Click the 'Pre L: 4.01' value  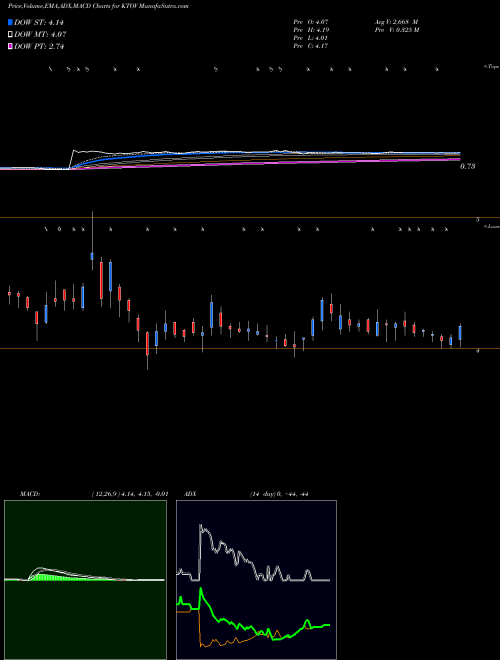point(311,38)
